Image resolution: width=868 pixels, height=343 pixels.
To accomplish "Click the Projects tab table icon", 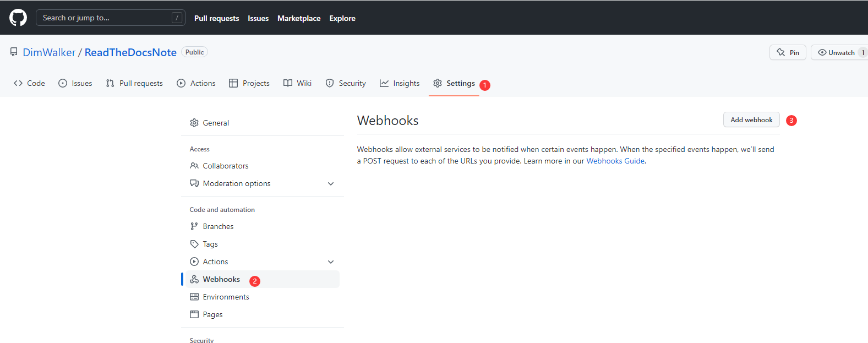I will tap(233, 83).
